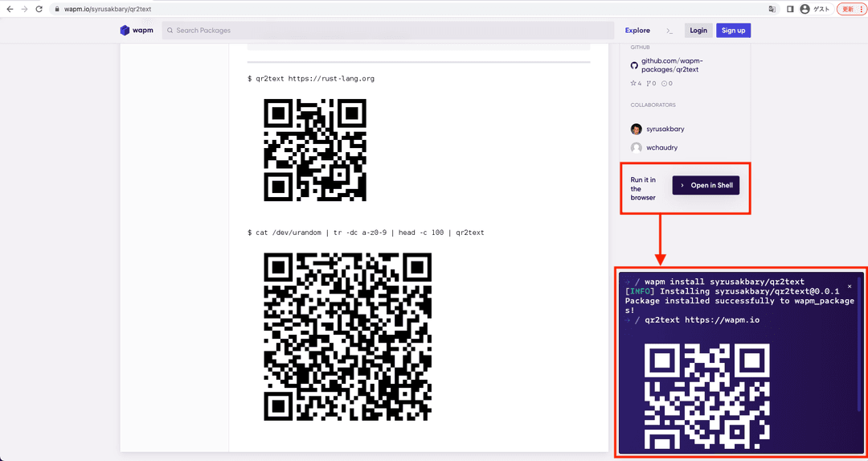The height and width of the screenshot is (461, 868).
Task: Click the '$ qr2text https://rust-lang.org' command text
Action: coord(311,79)
